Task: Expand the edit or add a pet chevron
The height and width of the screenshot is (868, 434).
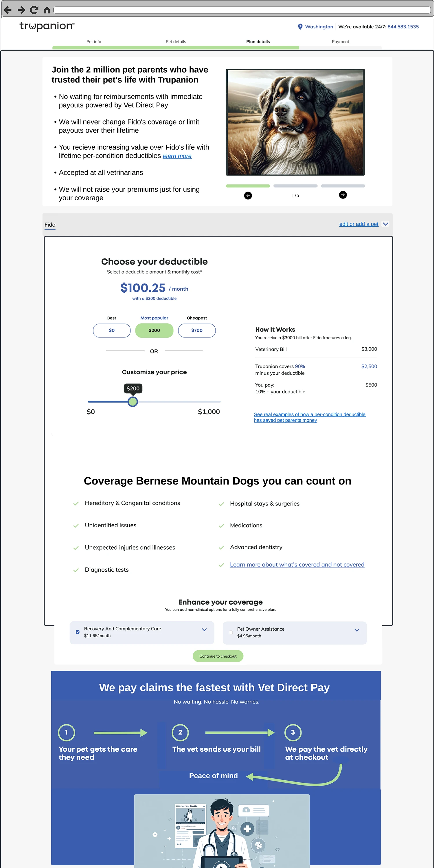Action: (x=385, y=224)
